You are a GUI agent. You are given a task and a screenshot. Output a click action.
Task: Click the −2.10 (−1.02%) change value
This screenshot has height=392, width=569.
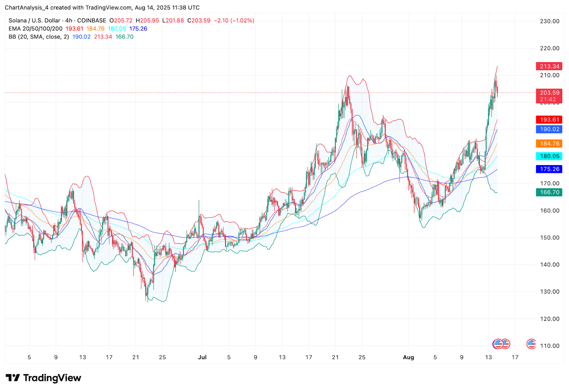click(x=234, y=21)
